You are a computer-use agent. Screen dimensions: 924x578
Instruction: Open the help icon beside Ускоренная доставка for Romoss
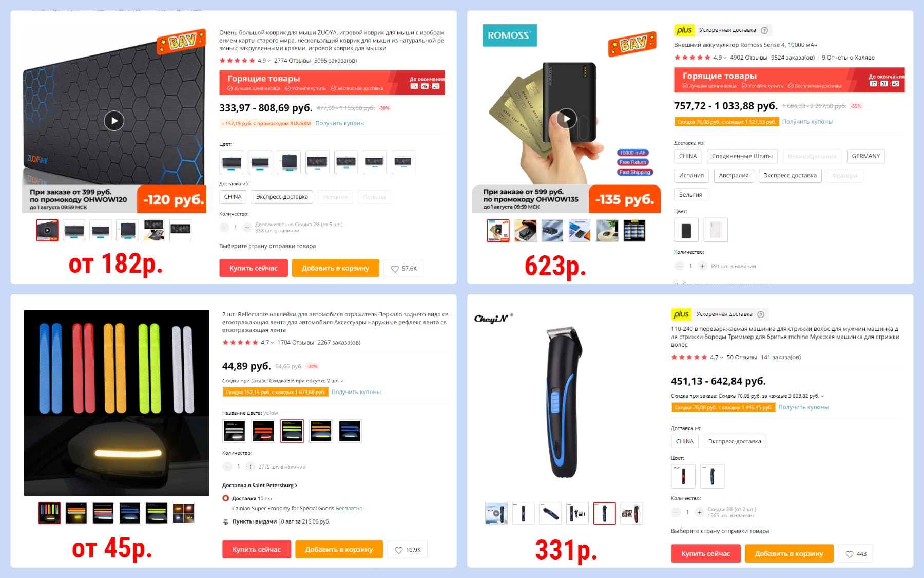coord(764,30)
